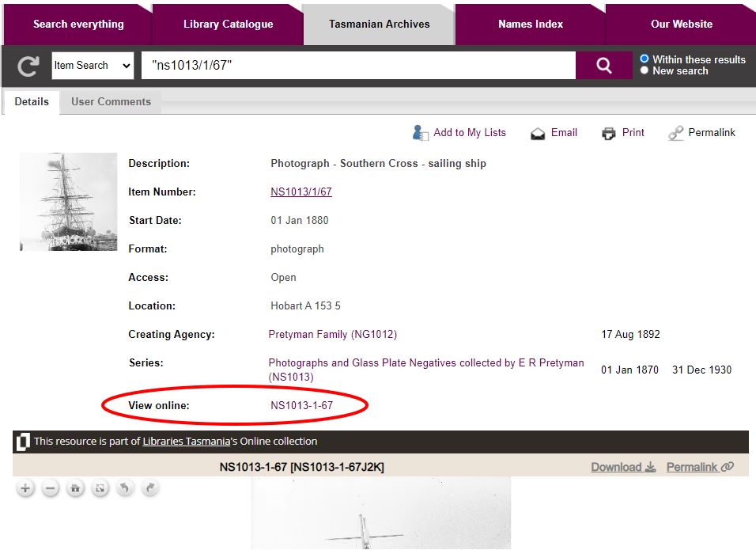
Task: Open the Item Search dropdown
Action: pos(93,66)
